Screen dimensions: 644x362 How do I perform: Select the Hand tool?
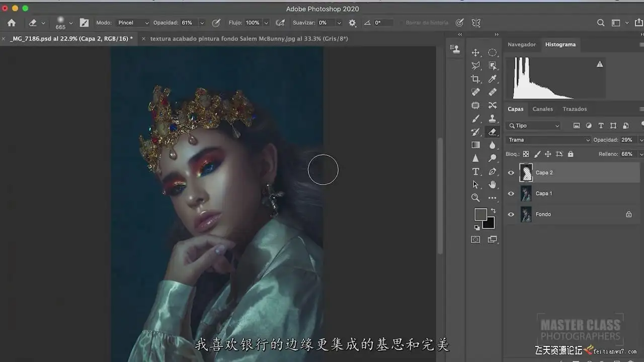pos(493,185)
